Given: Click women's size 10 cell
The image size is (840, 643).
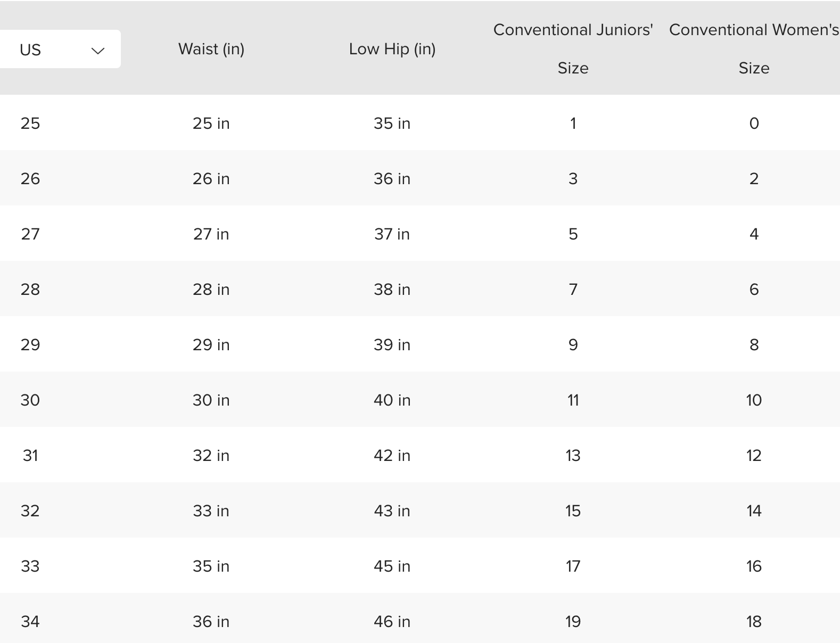Looking at the screenshot, I should (x=754, y=400).
